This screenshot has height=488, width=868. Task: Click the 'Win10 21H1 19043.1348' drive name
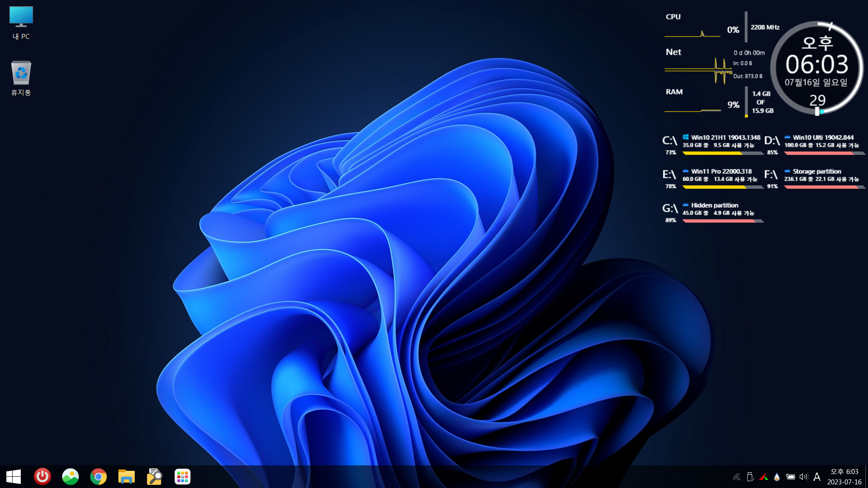726,137
